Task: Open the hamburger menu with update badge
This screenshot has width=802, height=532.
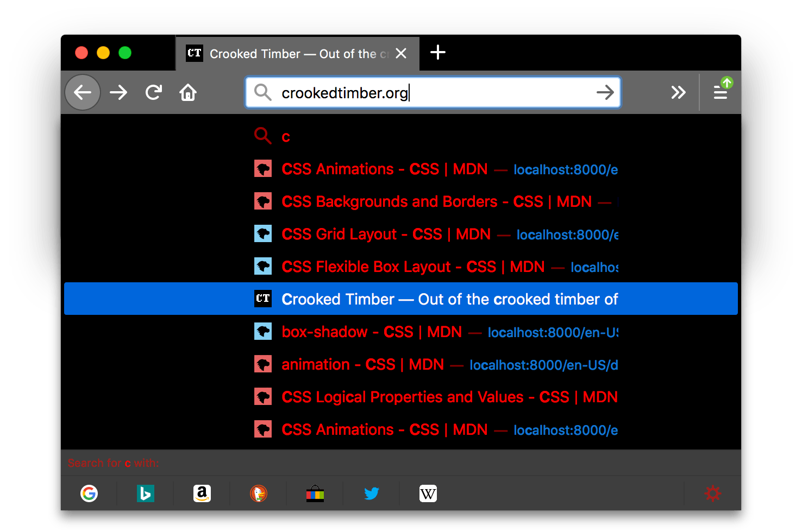Action: (722, 90)
